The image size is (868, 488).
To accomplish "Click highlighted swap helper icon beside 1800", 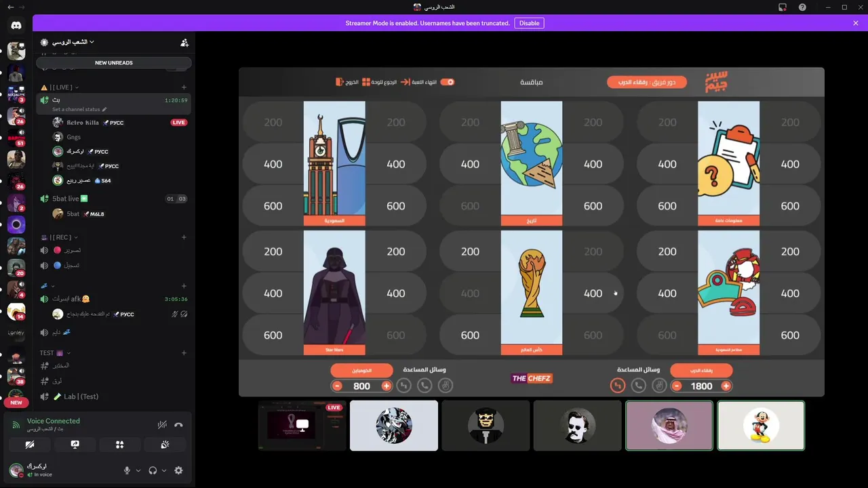I will point(617,386).
